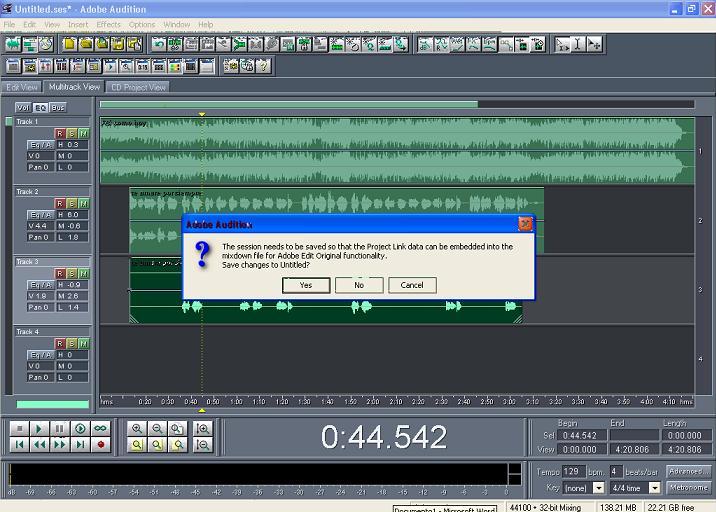Click the CD Project globe toolbar icon
The height and width of the screenshot is (512, 716).
45,44
